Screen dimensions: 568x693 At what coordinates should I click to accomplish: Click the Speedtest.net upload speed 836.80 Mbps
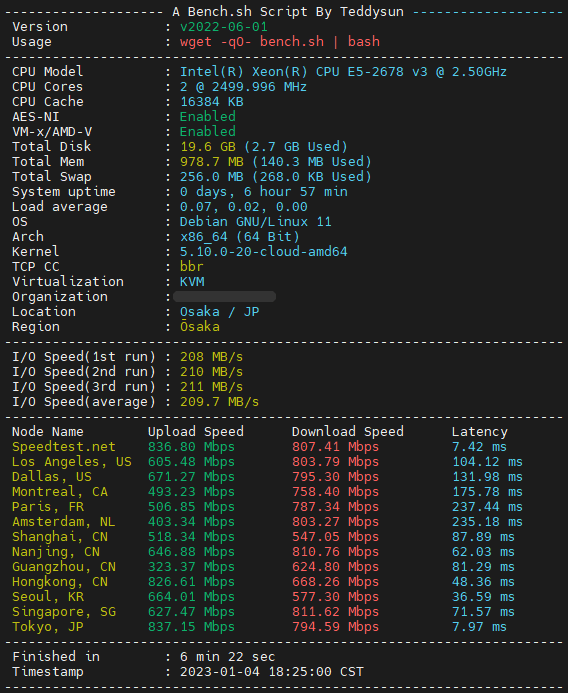point(191,447)
